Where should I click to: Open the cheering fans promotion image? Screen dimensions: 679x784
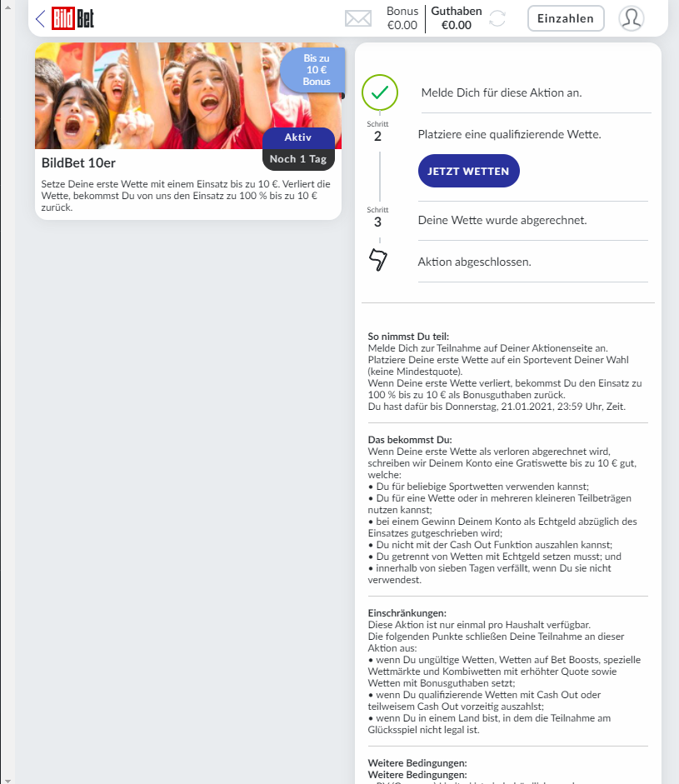[188, 96]
